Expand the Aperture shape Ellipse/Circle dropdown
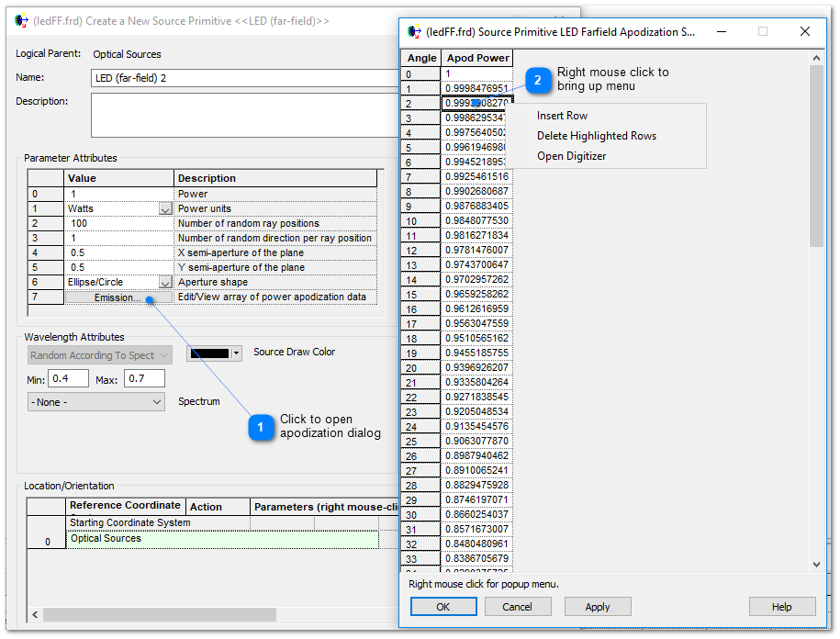The image size is (840, 639). [x=165, y=283]
